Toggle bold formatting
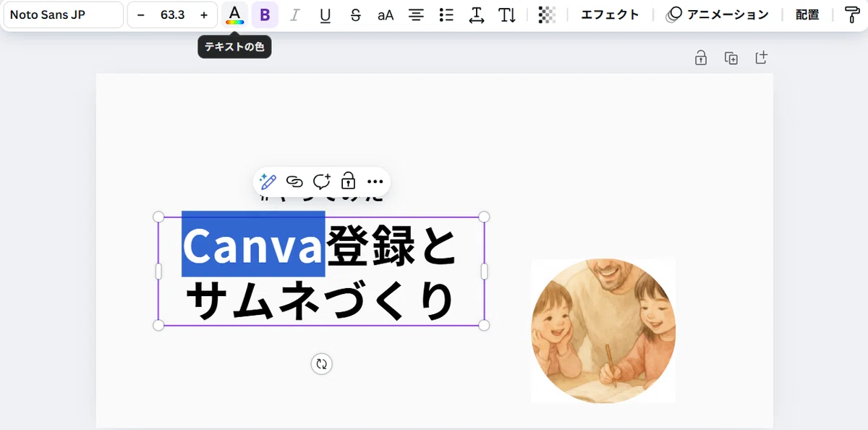This screenshot has width=868, height=430. [x=265, y=14]
